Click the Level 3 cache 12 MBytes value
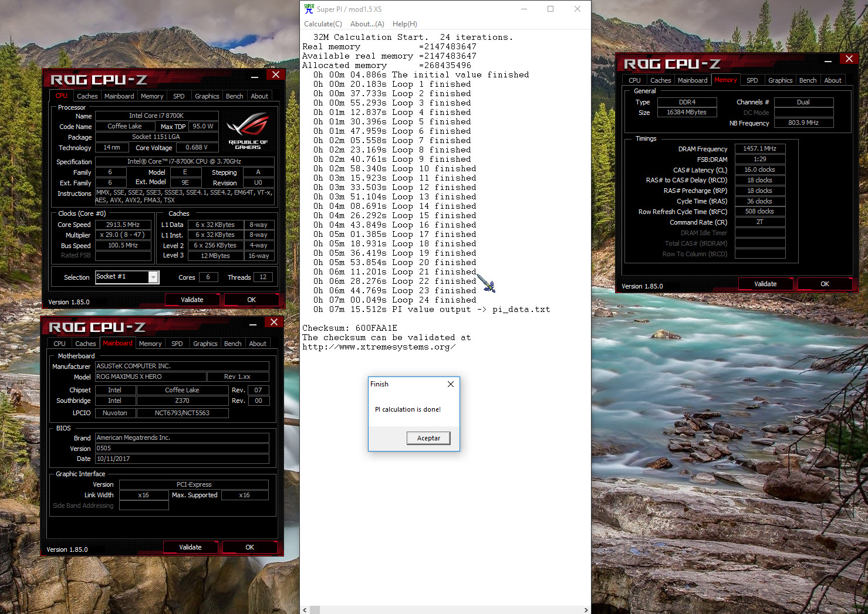Screen dimensions: 868x614 pyautogui.click(x=215, y=256)
